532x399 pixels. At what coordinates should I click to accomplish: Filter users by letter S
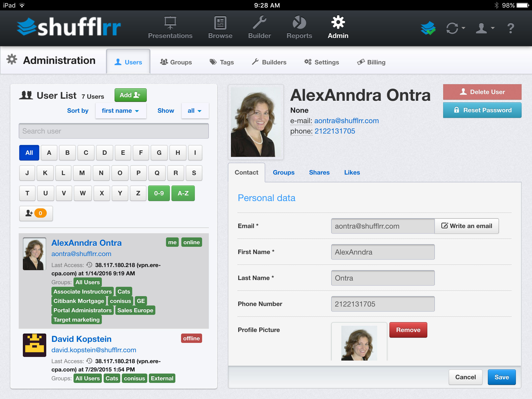point(194,173)
